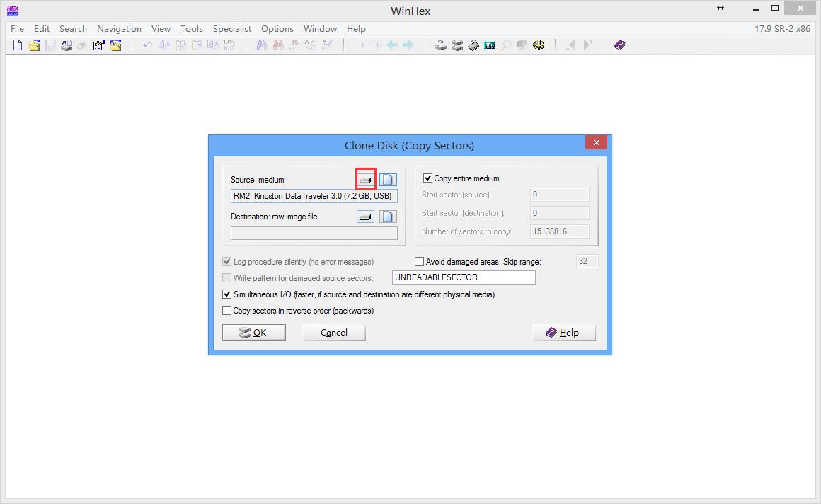Viewport: 821px width, 504px height.
Task: Enable Avoid damaged areas checkbox
Action: (419, 261)
